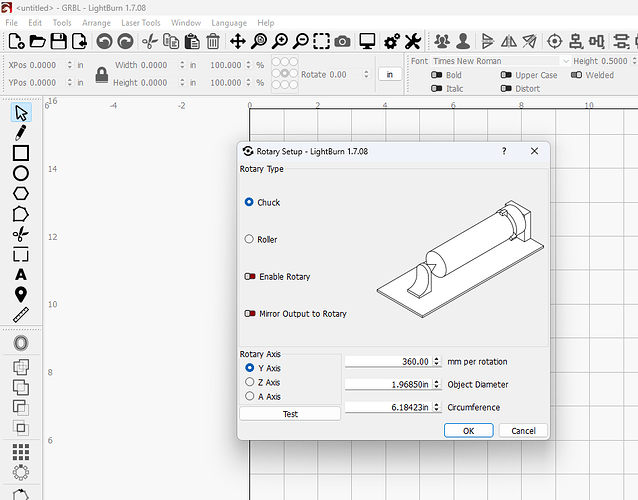Click the Frame selection zoom icon
This screenshot has height=500, width=638.
pos(321,41)
